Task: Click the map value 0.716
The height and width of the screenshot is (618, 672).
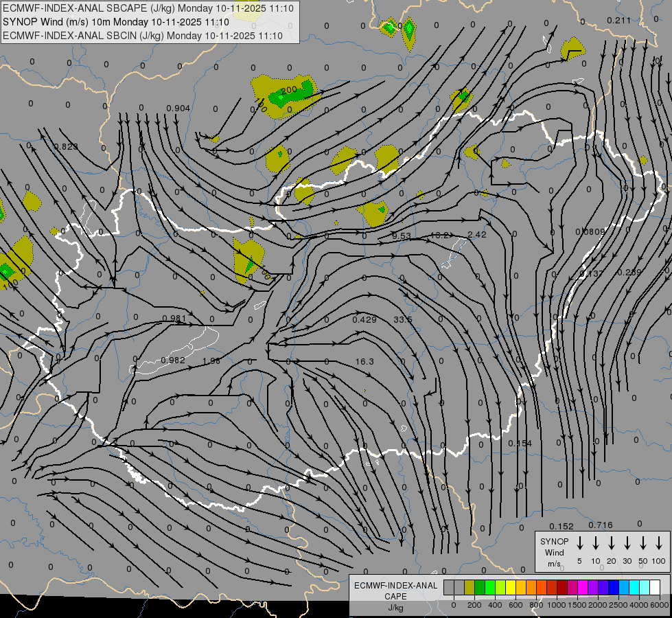Action: (x=601, y=525)
